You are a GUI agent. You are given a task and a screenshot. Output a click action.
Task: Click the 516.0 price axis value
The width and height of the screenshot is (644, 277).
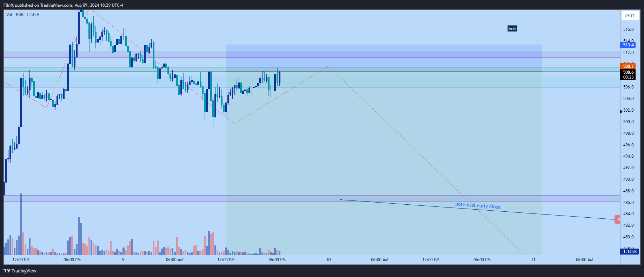(x=628, y=29)
